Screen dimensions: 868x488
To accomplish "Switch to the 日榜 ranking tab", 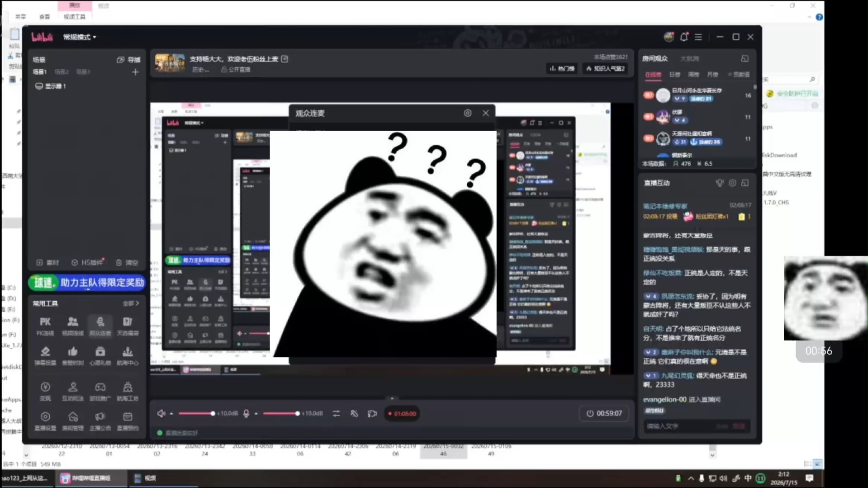I will point(674,75).
